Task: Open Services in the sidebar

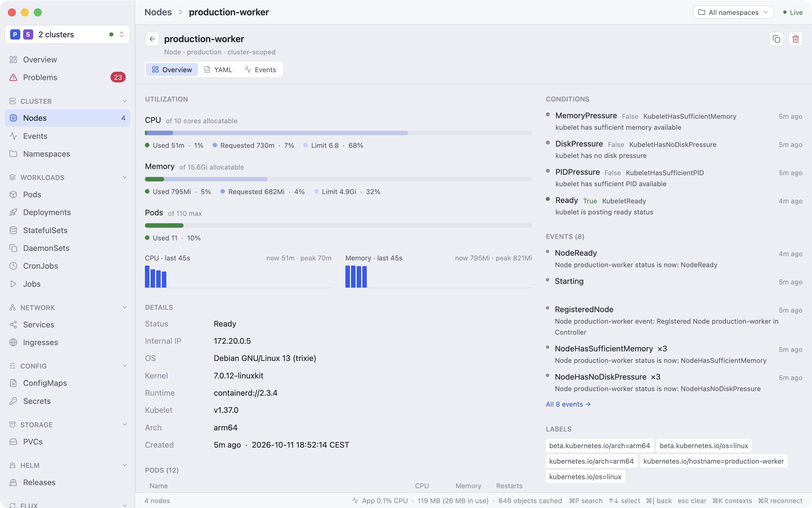Action: pos(67,325)
